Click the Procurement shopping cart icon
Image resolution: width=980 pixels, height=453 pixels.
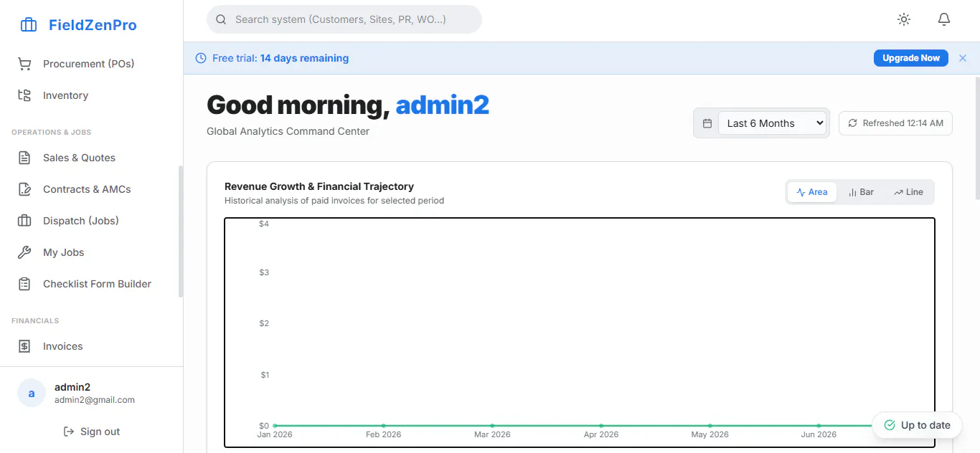pos(24,64)
